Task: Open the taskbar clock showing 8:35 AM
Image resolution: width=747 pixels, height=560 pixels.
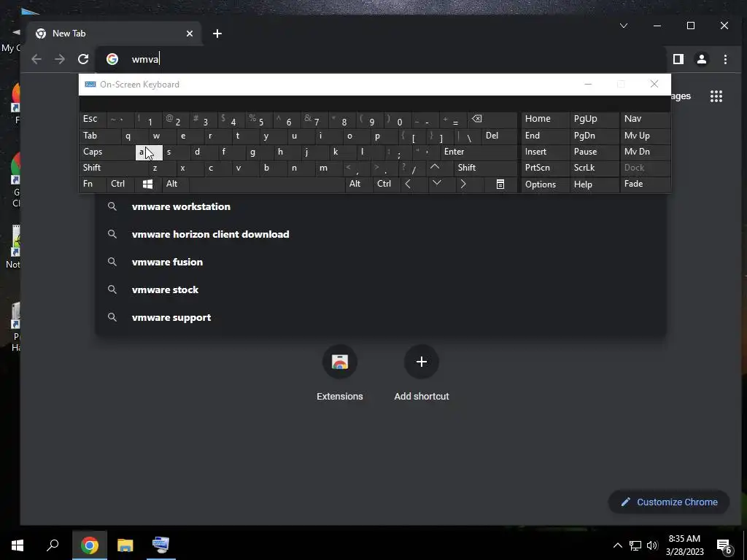Action: click(x=684, y=545)
